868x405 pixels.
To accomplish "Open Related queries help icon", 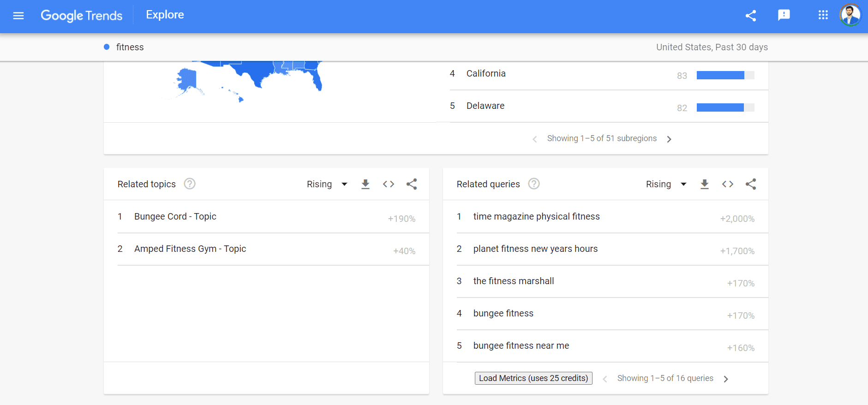I will coord(534,184).
